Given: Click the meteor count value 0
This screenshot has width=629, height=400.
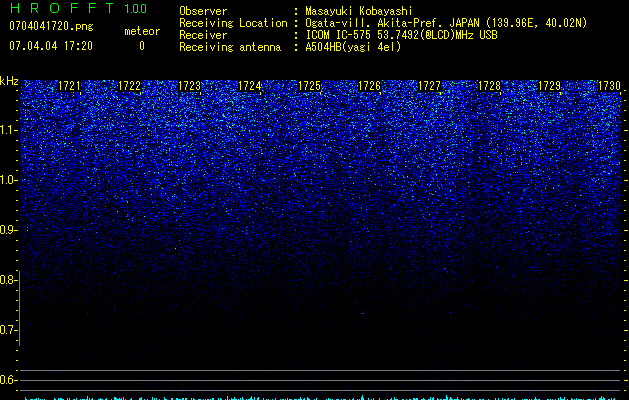Looking at the screenshot, I should (142, 46).
